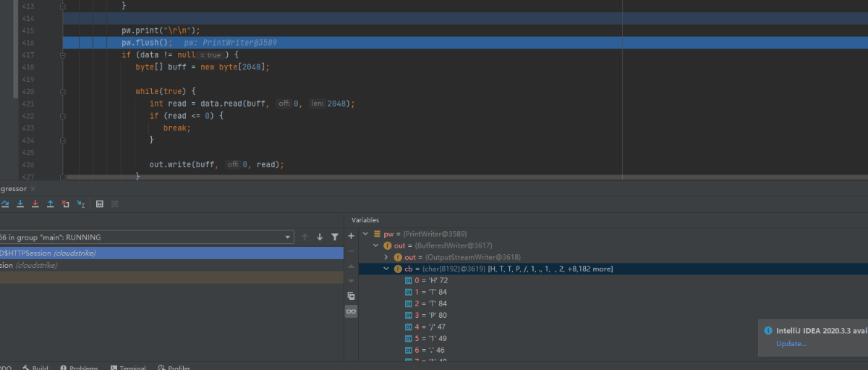Select the second (cloudstrike) frame row

[171, 265]
